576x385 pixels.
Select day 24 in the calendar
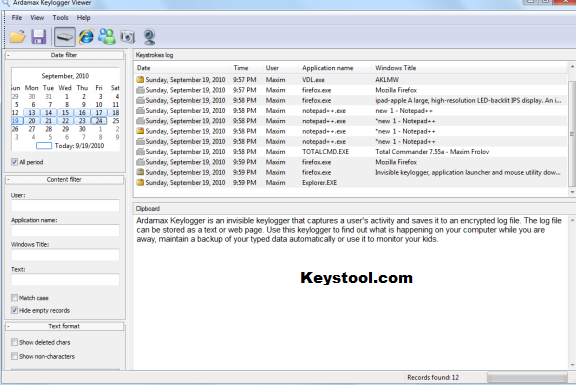(99, 121)
